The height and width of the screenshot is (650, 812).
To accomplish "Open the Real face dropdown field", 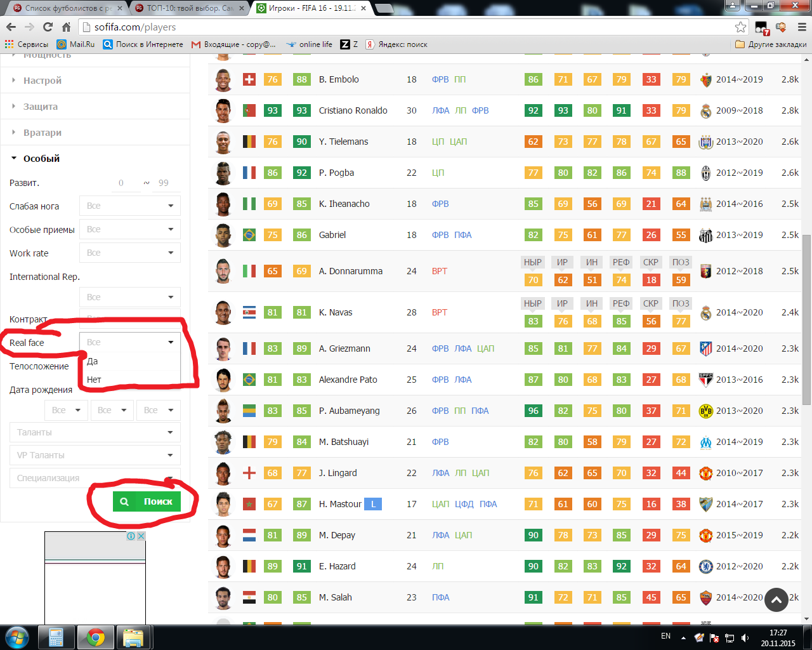I will tap(130, 342).
